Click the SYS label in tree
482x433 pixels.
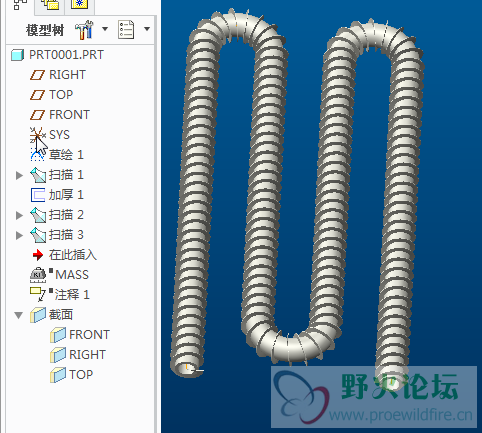(x=59, y=135)
